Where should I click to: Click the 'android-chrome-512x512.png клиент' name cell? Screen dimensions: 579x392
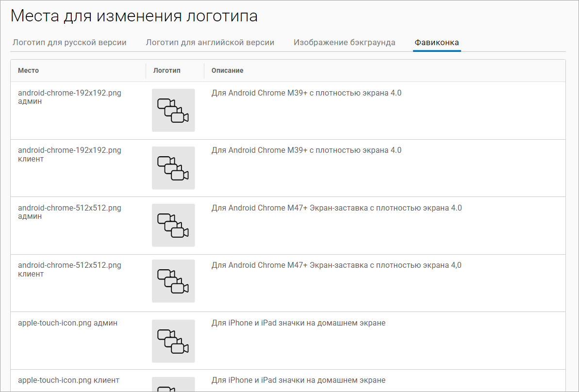(x=69, y=269)
